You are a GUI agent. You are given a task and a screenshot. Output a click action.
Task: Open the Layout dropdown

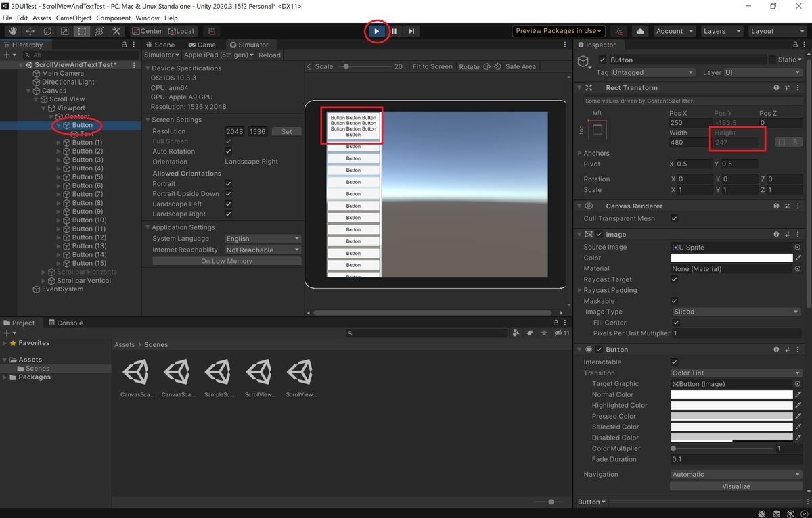pyautogui.click(x=777, y=31)
